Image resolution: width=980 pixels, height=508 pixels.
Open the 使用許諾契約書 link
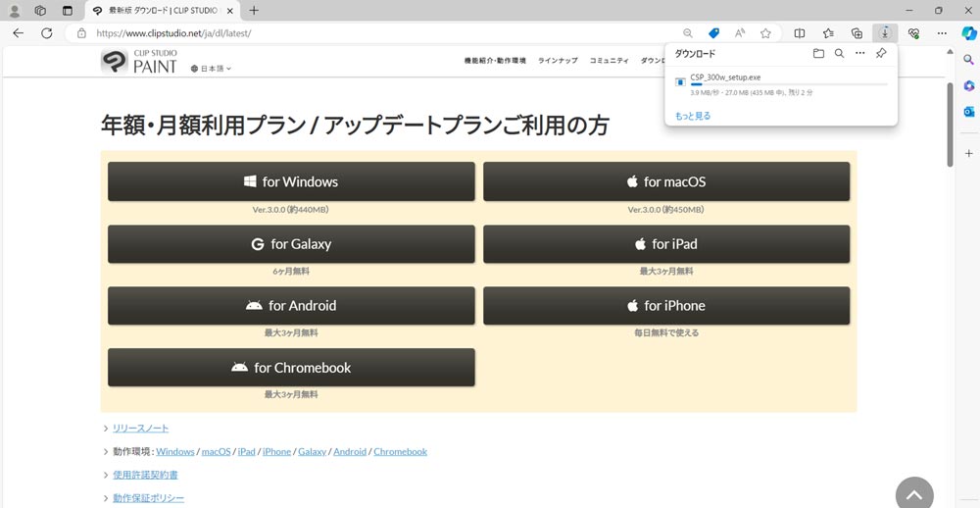tap(145, 475)
